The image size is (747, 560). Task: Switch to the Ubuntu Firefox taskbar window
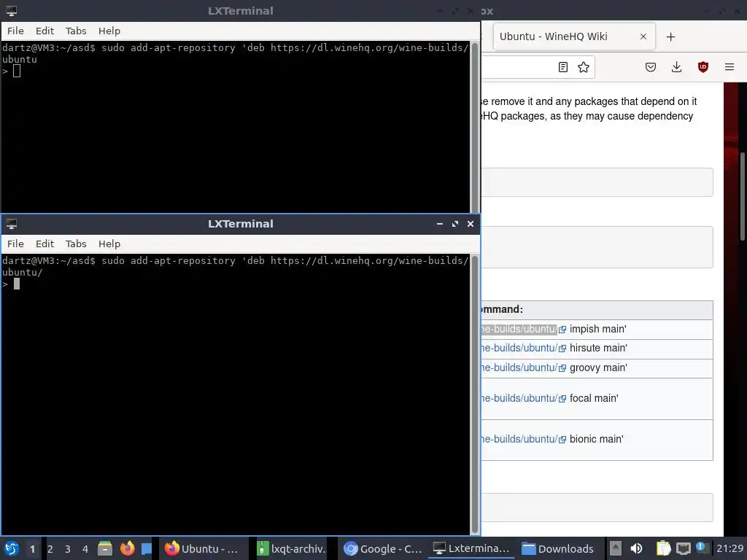203,548
